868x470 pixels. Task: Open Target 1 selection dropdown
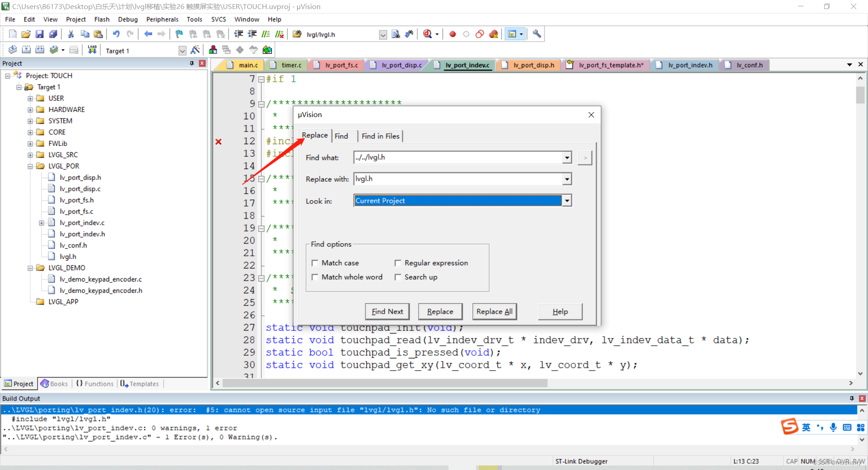(x=182, y=51)
